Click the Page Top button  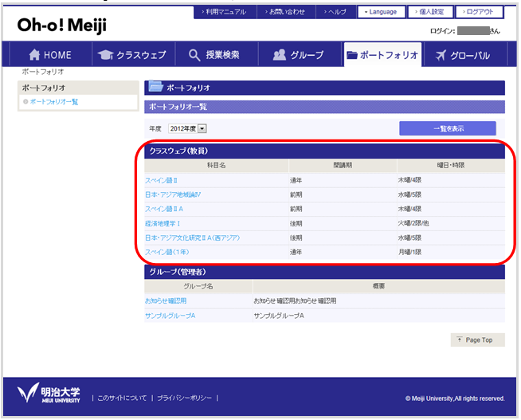coord(477,340)
